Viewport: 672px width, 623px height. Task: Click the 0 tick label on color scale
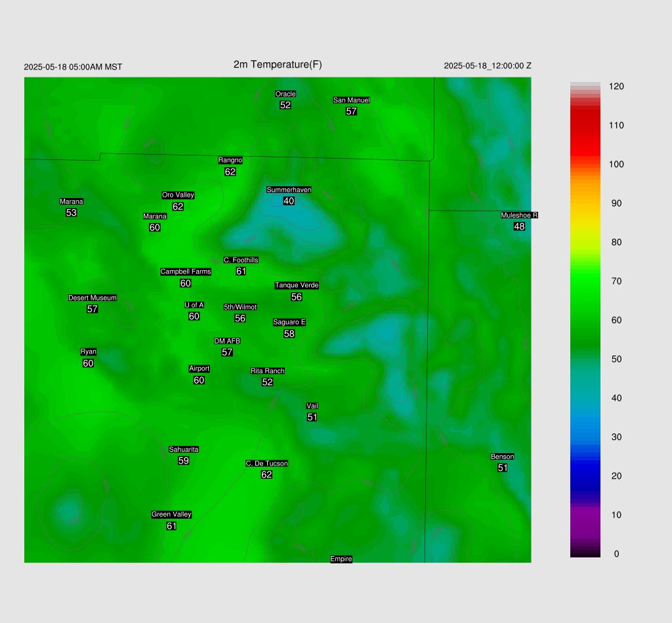tap(616, 554)
